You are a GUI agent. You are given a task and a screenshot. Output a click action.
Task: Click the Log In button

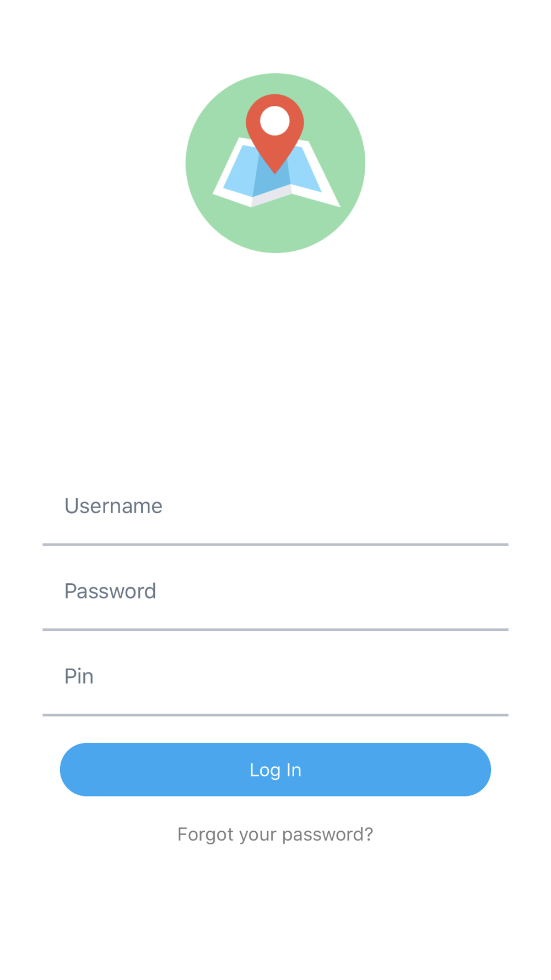(x=275, y=769)
